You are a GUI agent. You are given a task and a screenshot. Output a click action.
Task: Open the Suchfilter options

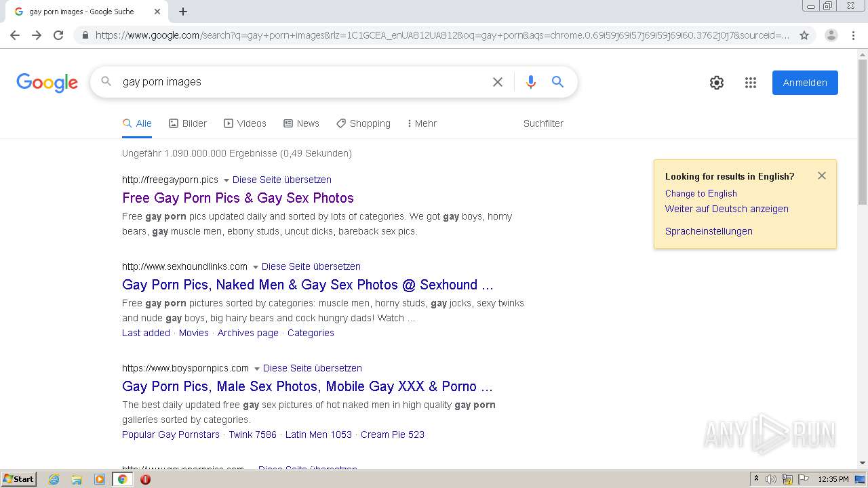click(543, 123)
